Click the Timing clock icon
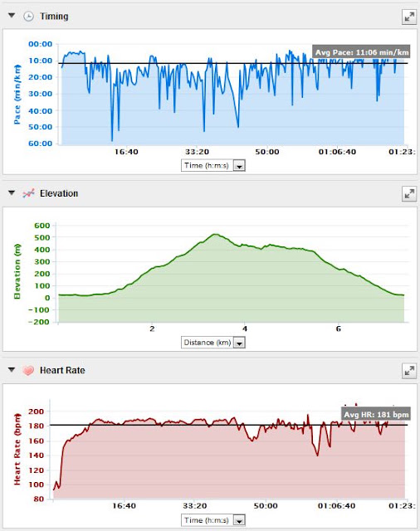 (x=28, y=17)
